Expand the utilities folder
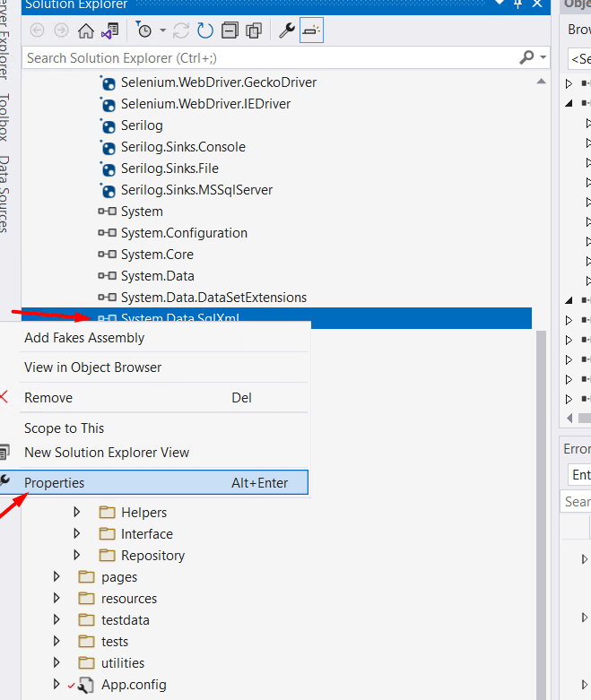This screenshot has width=591, height=700. click(x=56, y=662)
